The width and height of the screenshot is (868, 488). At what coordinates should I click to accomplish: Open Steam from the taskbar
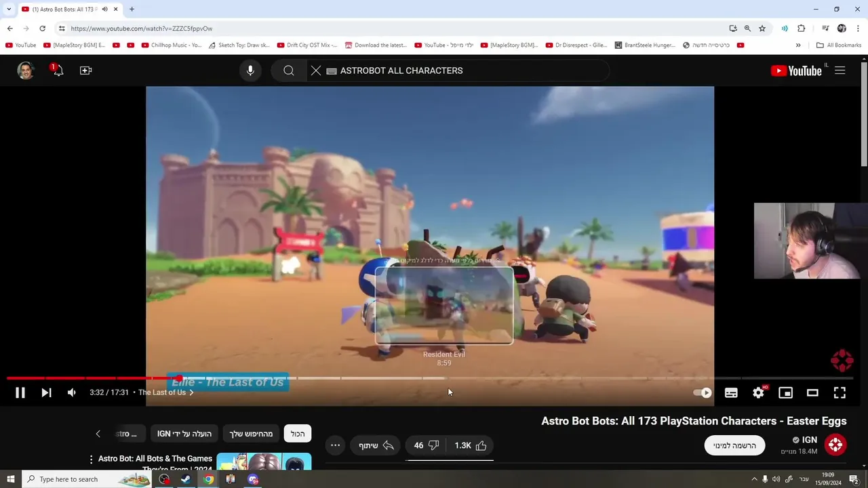186,479
